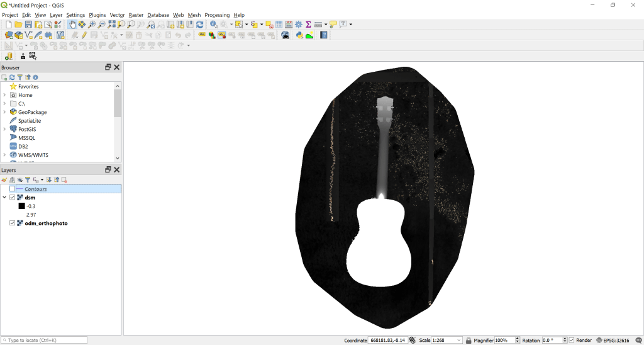Image resolution: width=644 pixels, height=345 pixels.
Task: Activate the Identify Features tool
Action: pos(214,25)
